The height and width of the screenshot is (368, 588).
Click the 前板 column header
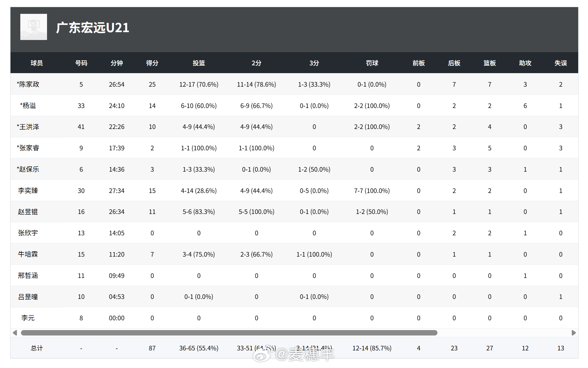pyautogui.click(x=419, y=63)
